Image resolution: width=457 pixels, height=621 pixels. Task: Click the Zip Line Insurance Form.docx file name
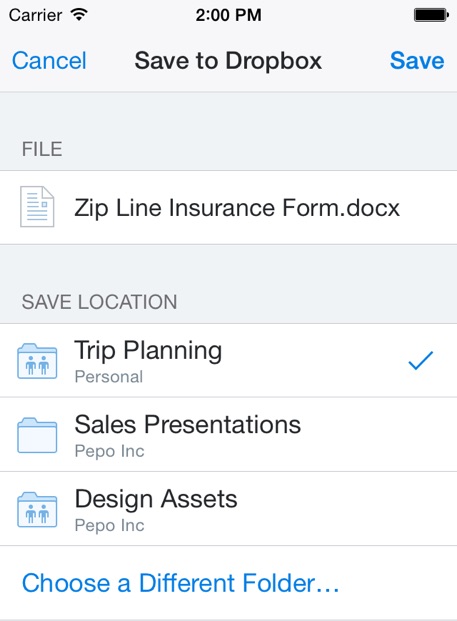[x=237, y=208]
